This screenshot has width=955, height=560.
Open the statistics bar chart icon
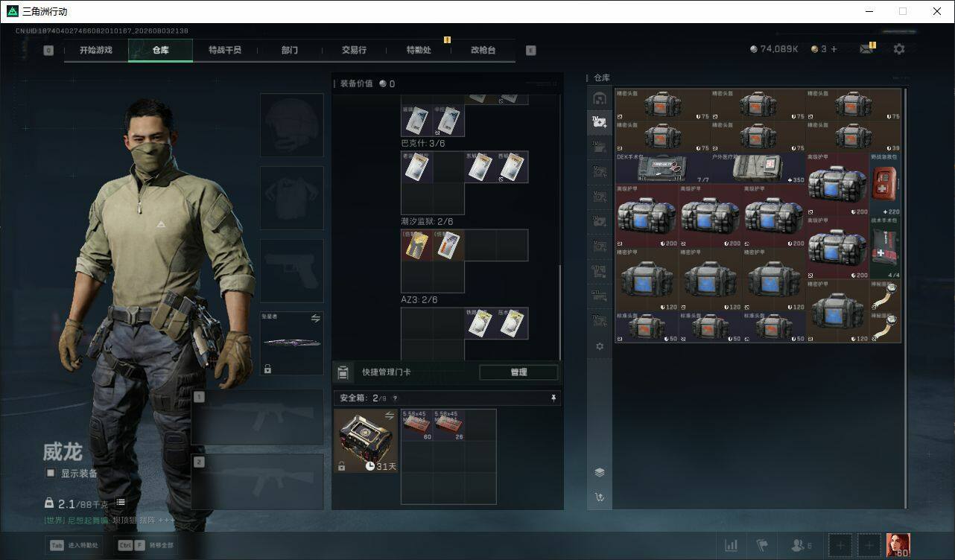tap(732, 545)
